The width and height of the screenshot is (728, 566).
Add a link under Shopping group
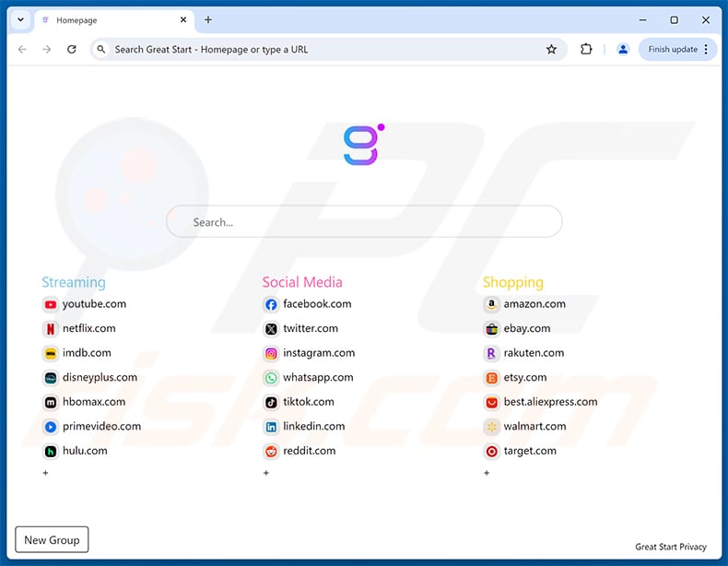pyautogui.click(x=487, y=473)
